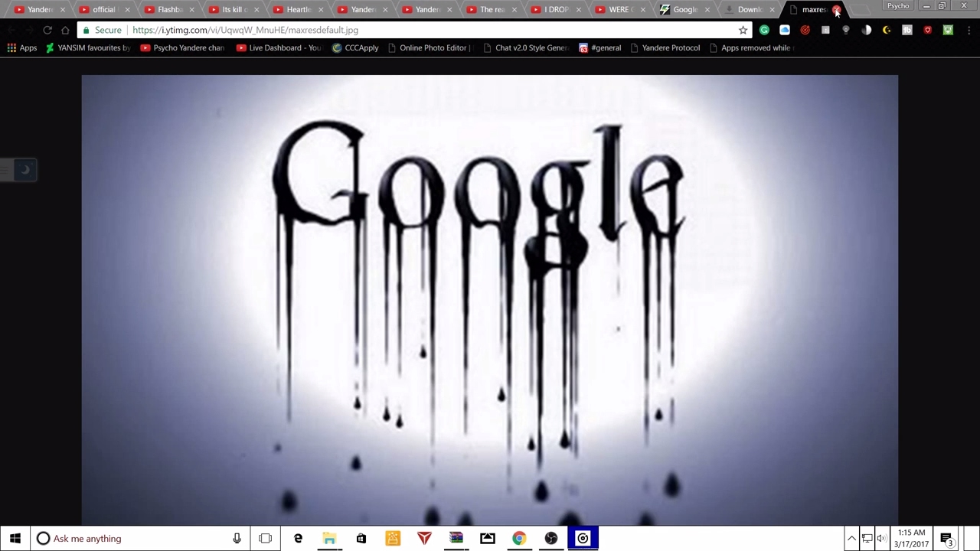Activate the Cortana microphone icon
The width and height of the screenshot is (980, 551).
[237, 538]
